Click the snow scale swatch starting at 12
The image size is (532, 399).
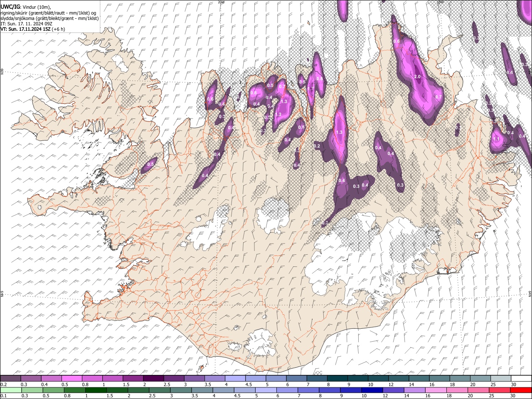(x=399, y=379)
